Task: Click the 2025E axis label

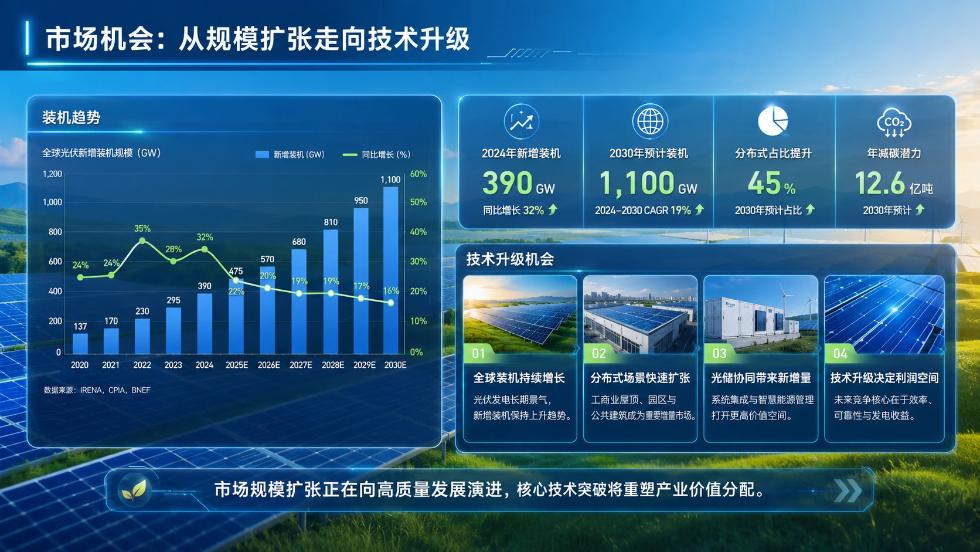Action: click(x=237, y=365)
